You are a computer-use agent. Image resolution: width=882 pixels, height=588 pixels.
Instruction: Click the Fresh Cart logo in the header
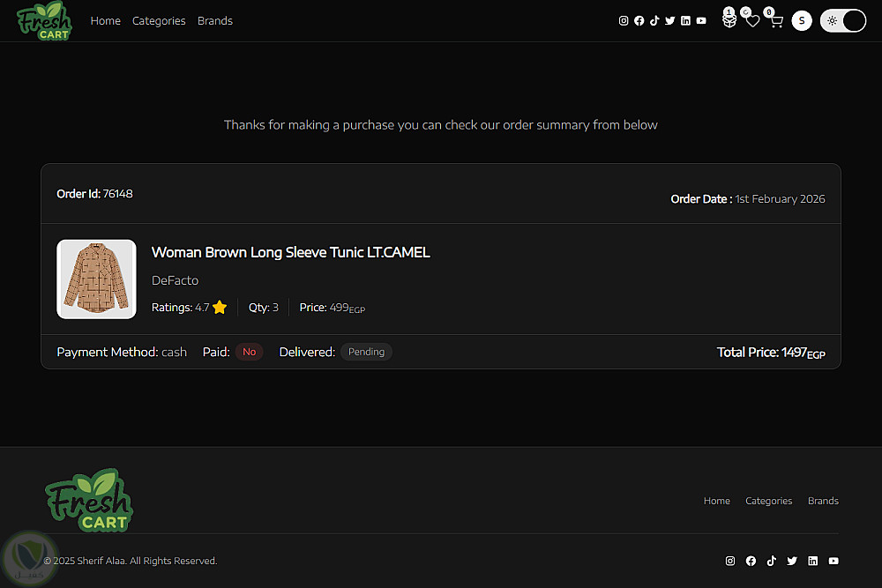click(44, 21)
